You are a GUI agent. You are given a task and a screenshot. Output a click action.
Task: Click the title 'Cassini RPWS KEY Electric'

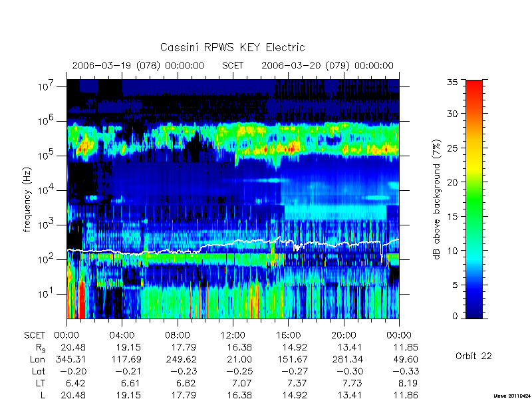click(x=232, y=47)
